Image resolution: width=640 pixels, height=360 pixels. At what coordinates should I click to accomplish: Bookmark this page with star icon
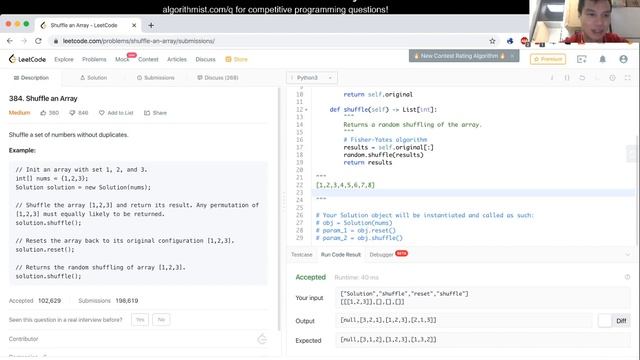pyautogui.click(x=492, y=41)
